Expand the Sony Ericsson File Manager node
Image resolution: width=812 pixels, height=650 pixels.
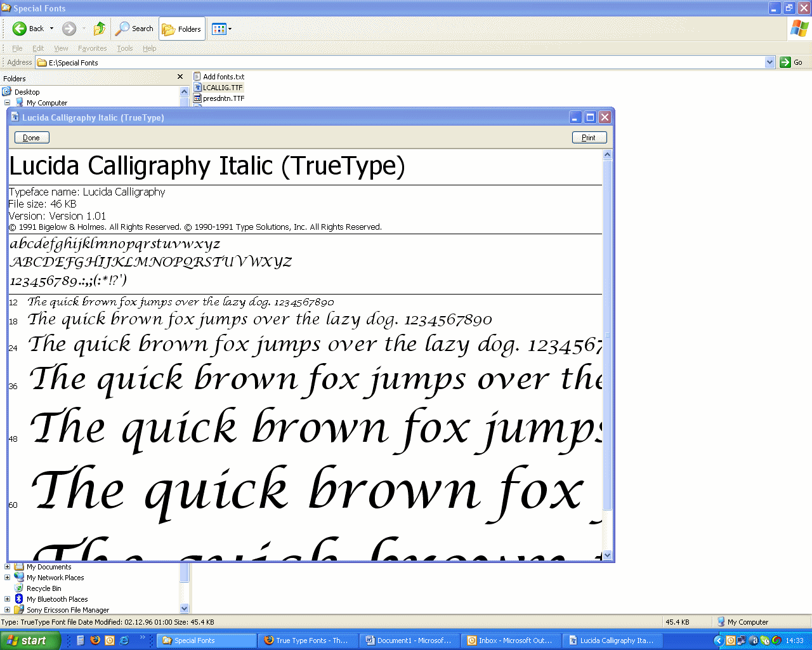point(8,610)
